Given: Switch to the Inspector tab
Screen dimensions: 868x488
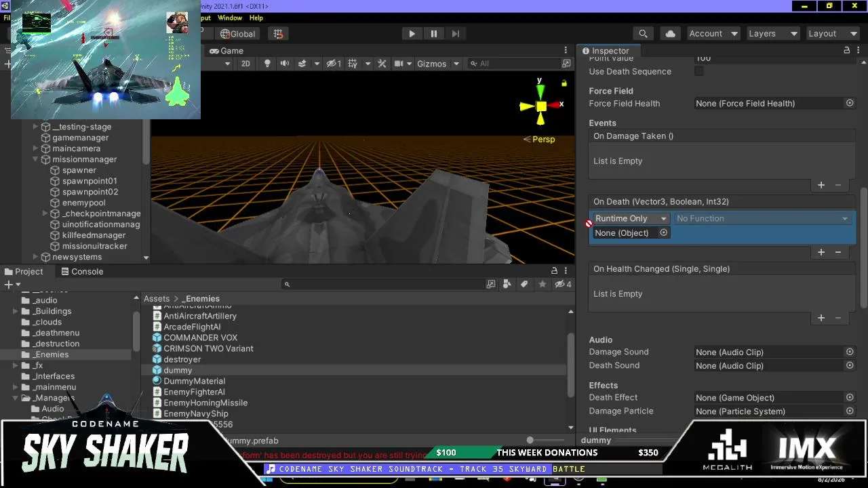Looking at the screenshot, I should [606, 51].
